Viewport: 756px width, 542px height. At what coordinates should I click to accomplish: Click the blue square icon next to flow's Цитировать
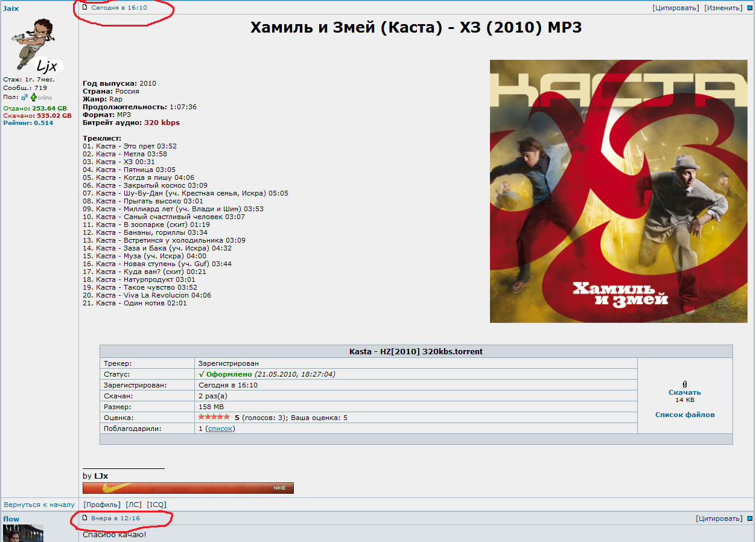750,518
